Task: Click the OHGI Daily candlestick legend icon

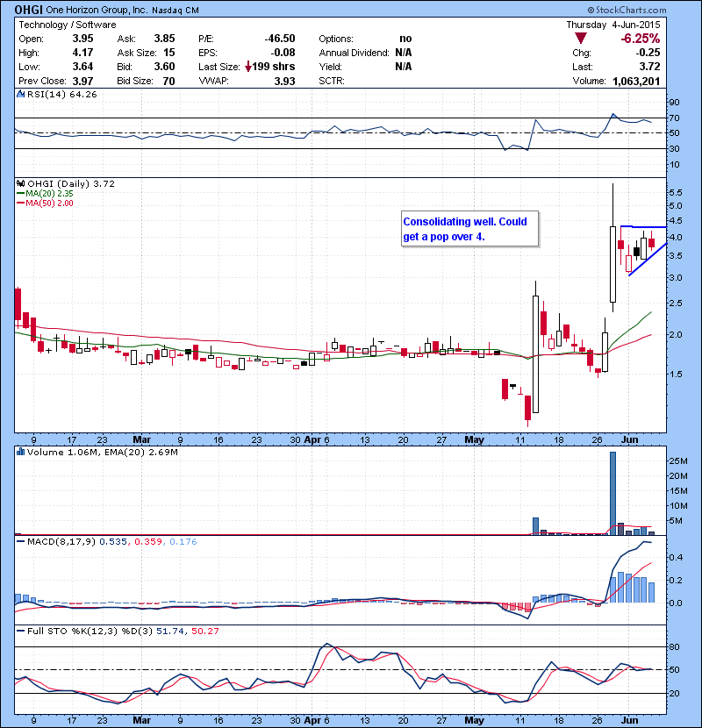Action: point(20,184)
